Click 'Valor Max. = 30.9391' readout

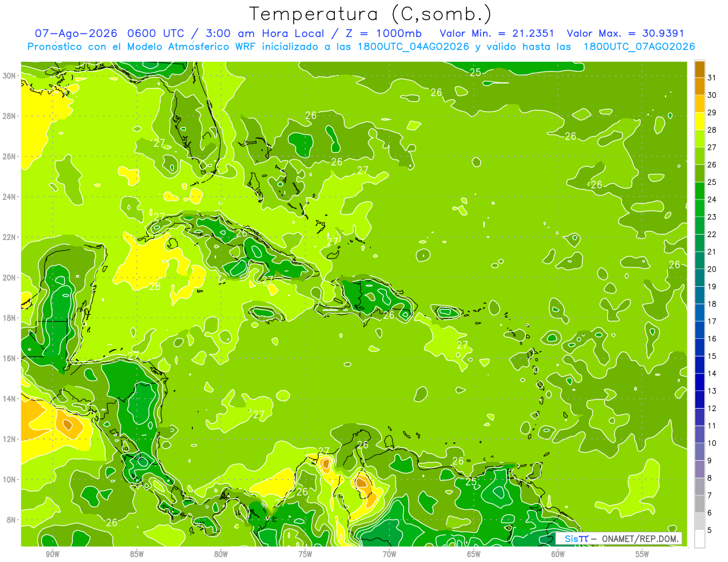[x=625, y=33]
